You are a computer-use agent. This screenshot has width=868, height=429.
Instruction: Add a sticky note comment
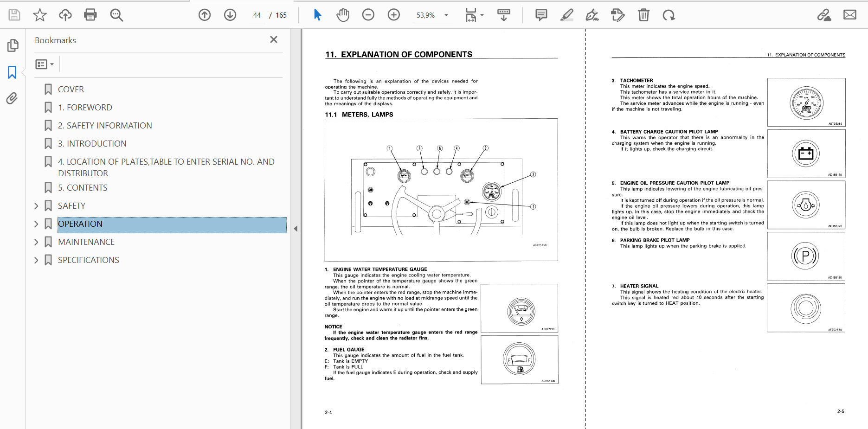tap(541, 15)
